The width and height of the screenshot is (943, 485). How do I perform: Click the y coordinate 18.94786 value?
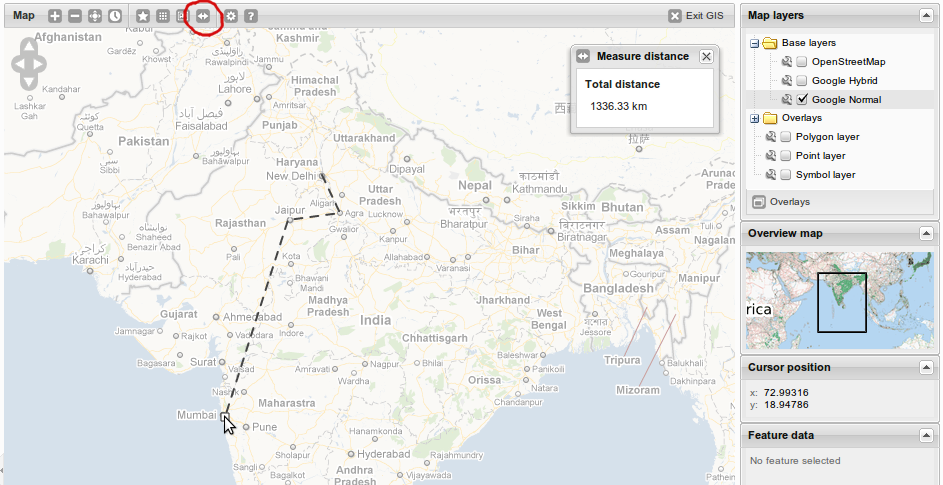click(x=786, y=404)
